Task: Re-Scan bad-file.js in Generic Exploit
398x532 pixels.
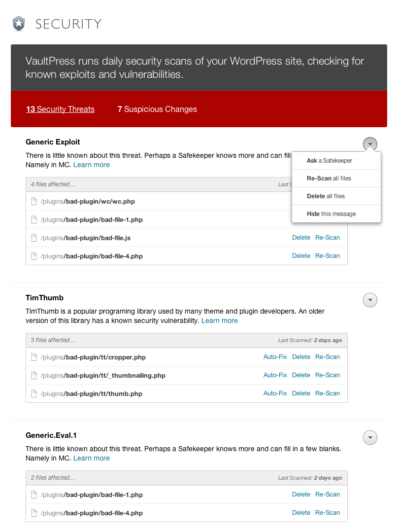Action: coord(328,238)
